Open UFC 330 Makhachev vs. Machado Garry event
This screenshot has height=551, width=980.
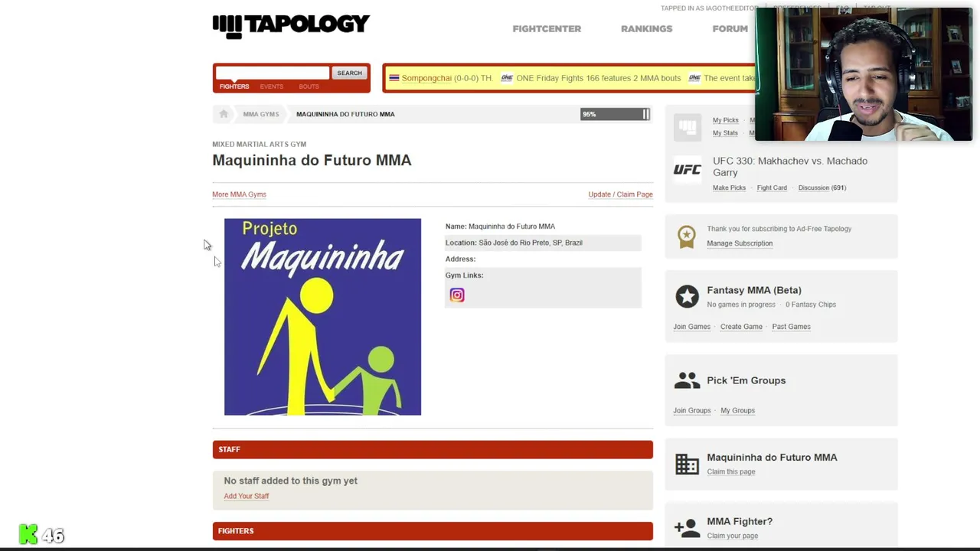point(790,167)
